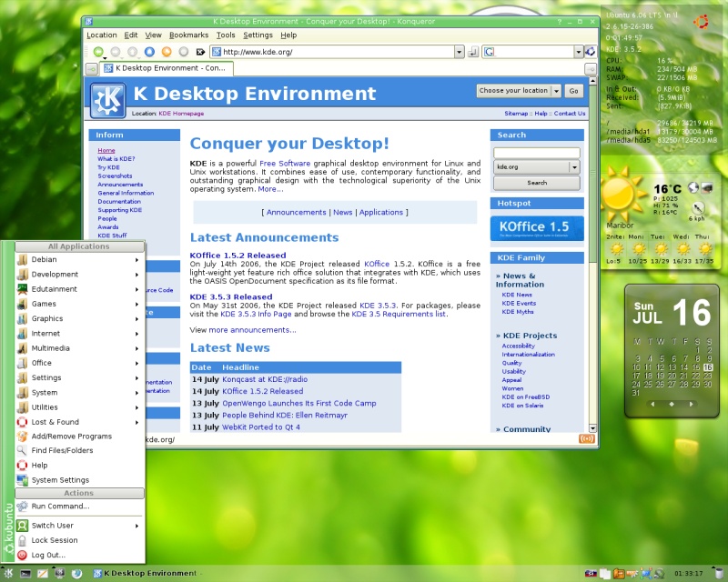Open the Location menu in Konqueror
Image resolution: width=728 pixels, height=582 pixels.
(102, 35)
